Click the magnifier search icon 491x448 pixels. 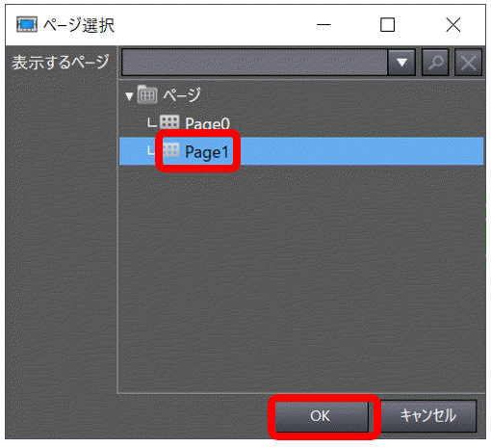435,63
